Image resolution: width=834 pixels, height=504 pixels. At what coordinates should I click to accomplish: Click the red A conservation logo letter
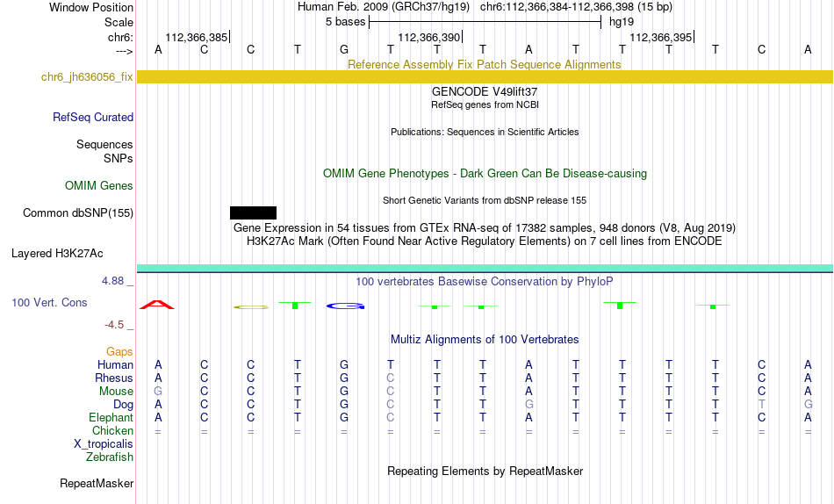pyautogui.click(x=157, y=305)
